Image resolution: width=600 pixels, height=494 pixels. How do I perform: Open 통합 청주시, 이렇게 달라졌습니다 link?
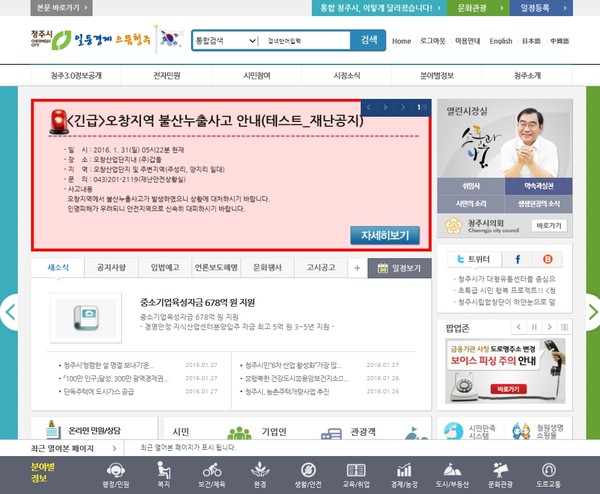pyautogui.click(x=380, y=8)
